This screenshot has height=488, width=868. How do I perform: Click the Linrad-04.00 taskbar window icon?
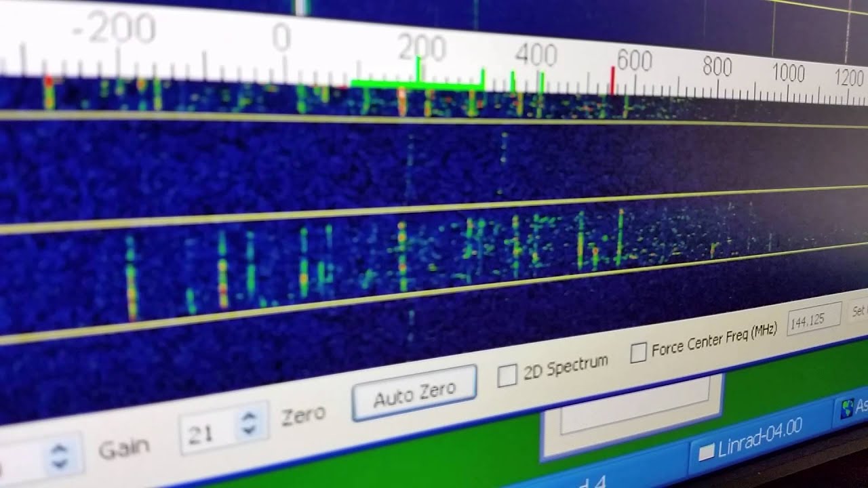pyautogui.click(x=706, y=453)
